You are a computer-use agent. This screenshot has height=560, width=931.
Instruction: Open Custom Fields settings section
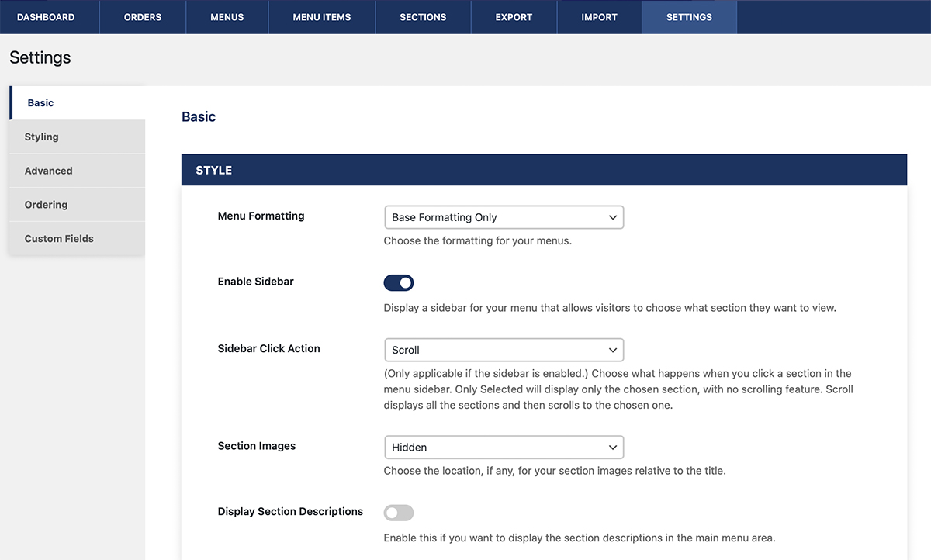[77, 239]
